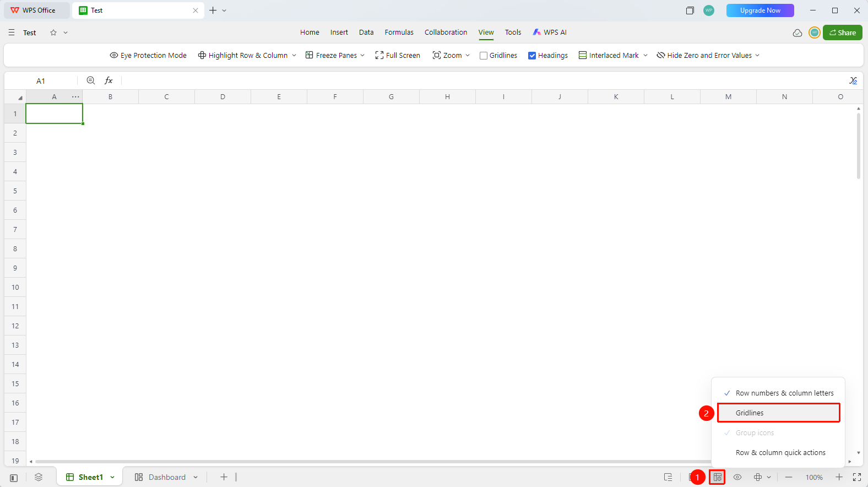Select column A header
This screenshot has height=487, width=868.
(x=54, y=97)
